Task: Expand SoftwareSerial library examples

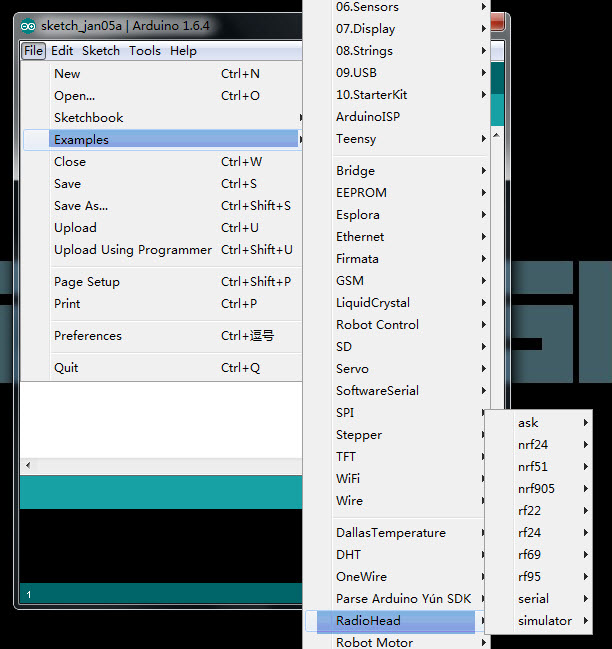Action: pos(397,391)
